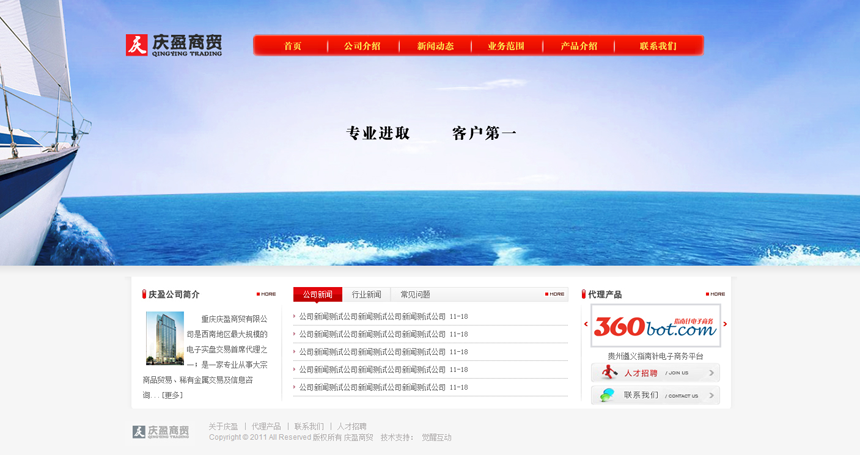Switch to the 行业新闻 tab

[366, 295]
